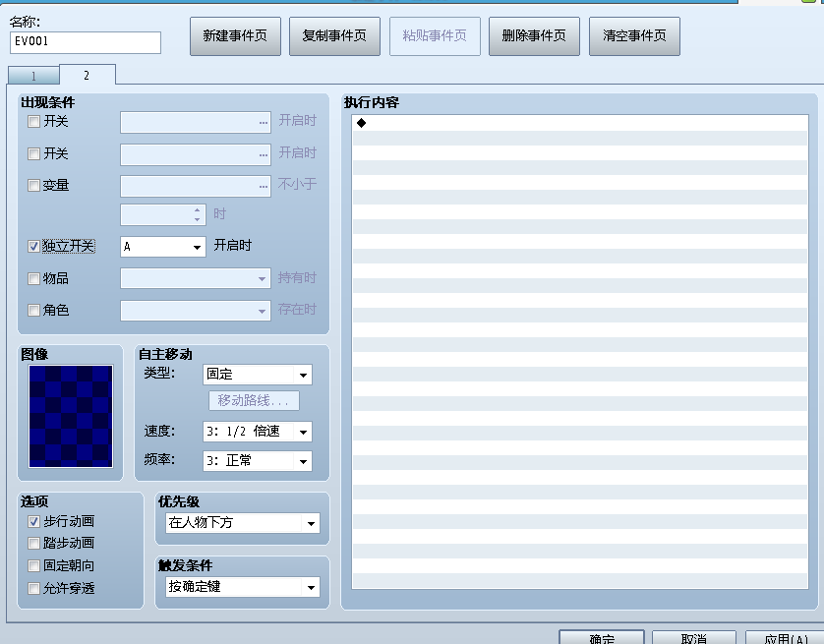Open the 独立开关 dropdown showing A

coord(163,247)
